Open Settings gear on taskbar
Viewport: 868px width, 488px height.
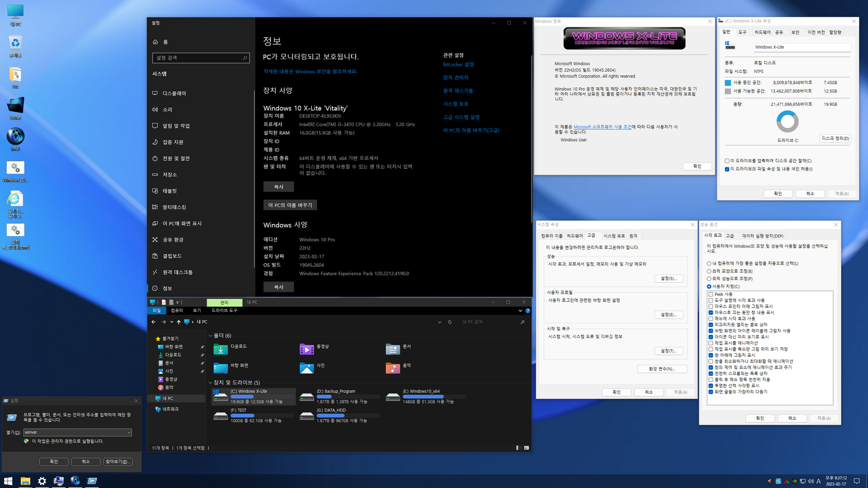click(x=42, y=481)
